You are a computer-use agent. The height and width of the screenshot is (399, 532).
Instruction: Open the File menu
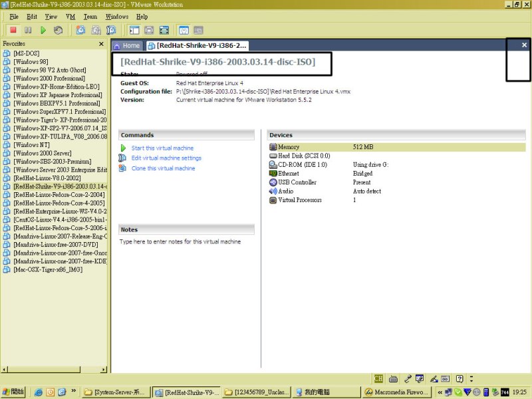[14, 17]
